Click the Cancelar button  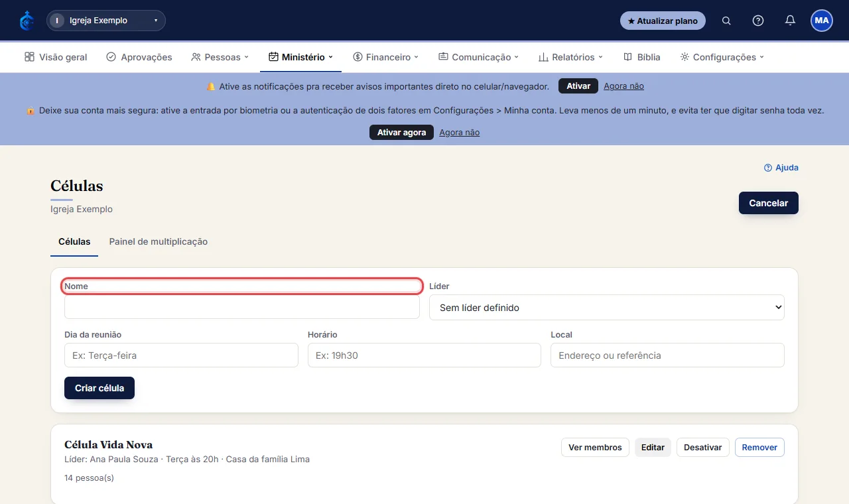click(x=769, y=203)
